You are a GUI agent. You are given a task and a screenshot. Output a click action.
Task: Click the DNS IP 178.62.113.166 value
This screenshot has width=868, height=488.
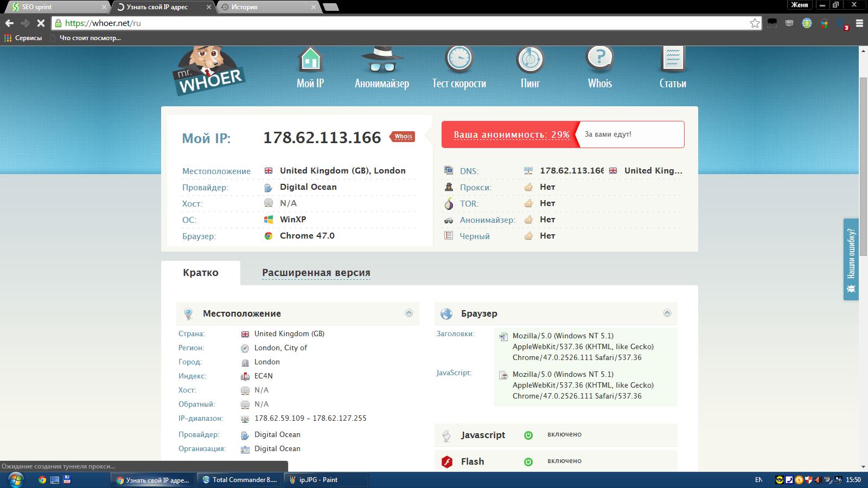(x=572, y=171)
